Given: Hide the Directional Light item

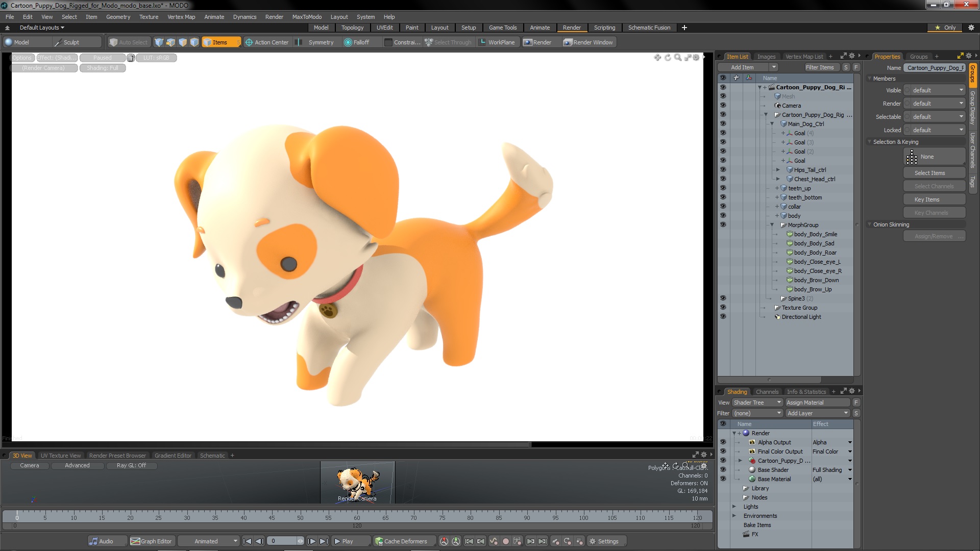Looking at the screenshot, I should point(723,317).
